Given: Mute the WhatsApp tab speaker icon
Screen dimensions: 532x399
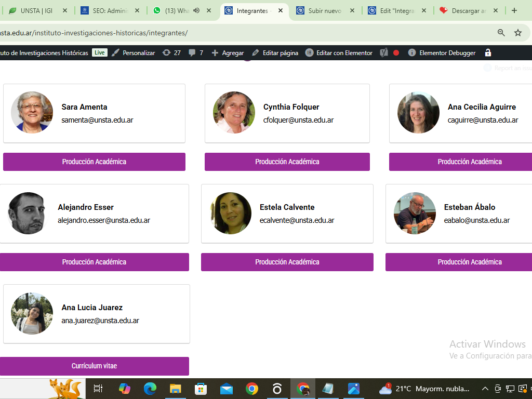Looking at the screenshot, I should coord(196,10).
